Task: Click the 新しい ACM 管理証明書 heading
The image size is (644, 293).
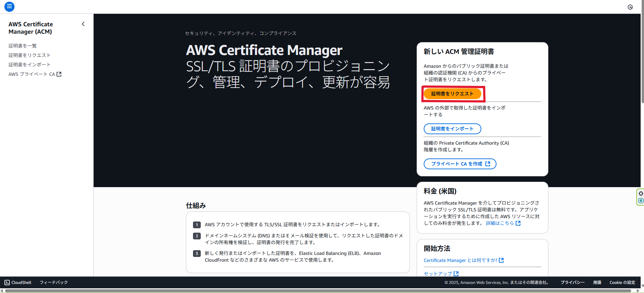Action: [x=459, y=52]
